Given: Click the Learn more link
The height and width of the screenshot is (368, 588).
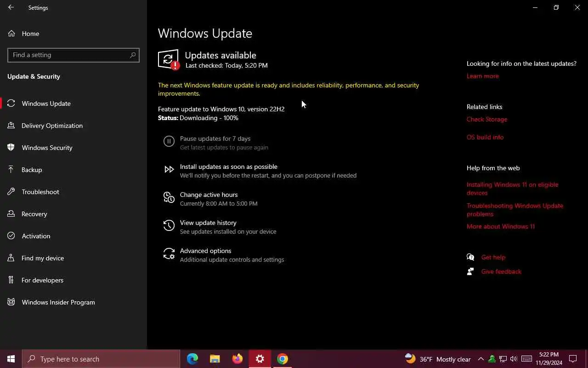Looking at the screenshot, I should click(x=482, y=76).
